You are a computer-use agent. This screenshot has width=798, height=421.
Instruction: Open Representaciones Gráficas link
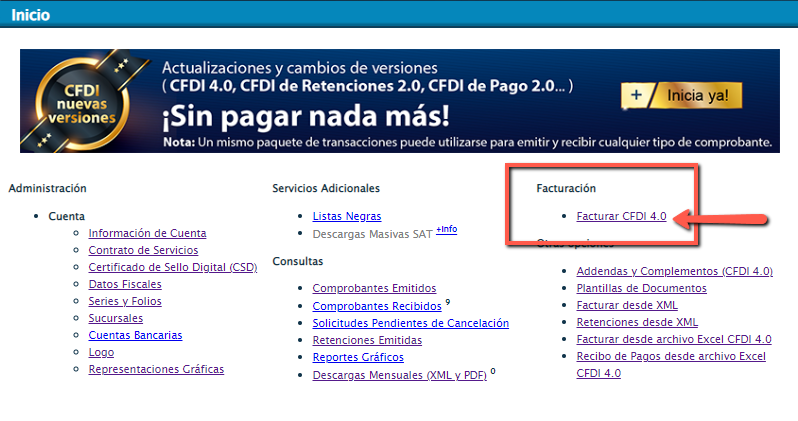156,369
